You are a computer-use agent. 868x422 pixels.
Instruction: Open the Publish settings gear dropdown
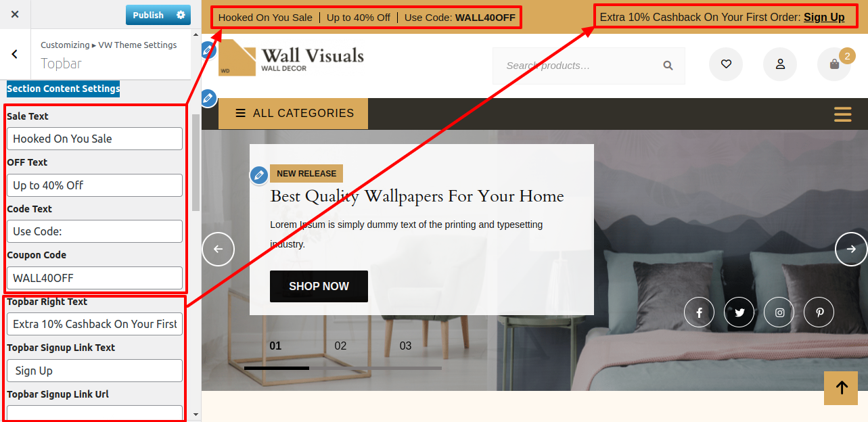(181, 15)
